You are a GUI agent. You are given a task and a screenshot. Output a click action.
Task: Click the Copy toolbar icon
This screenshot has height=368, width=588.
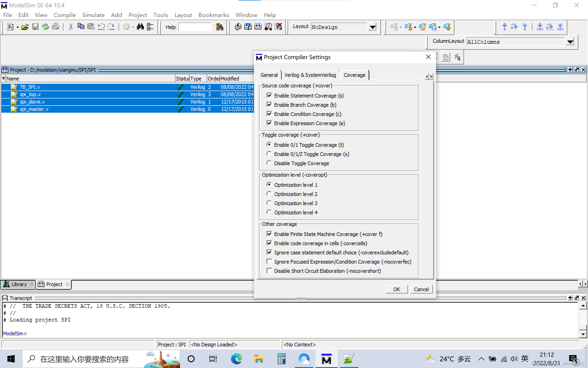[81, 26]
